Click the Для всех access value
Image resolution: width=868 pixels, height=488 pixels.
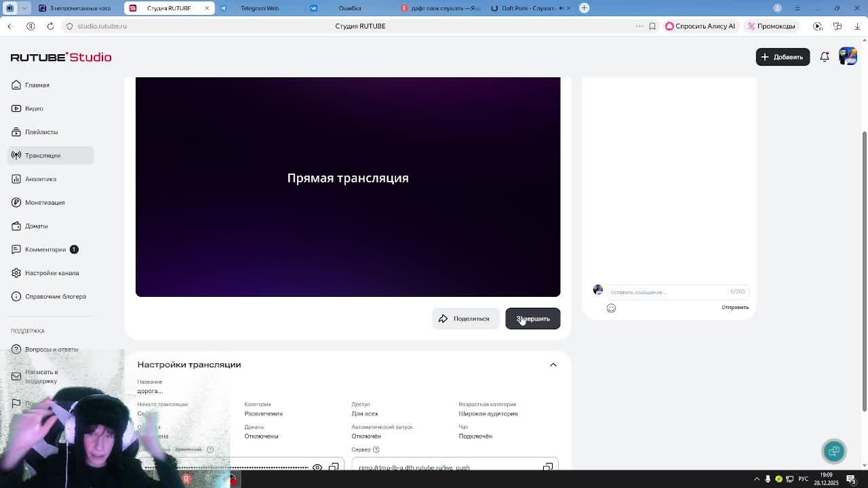364,413
